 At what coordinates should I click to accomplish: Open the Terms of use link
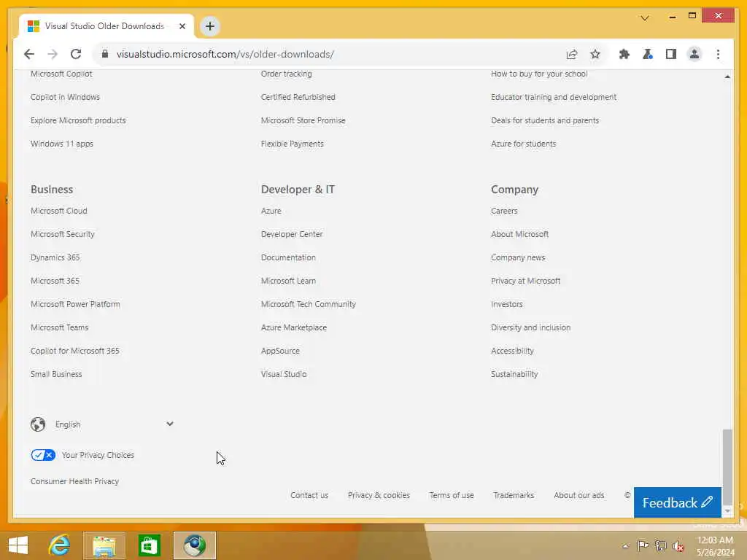coord(451,495)
